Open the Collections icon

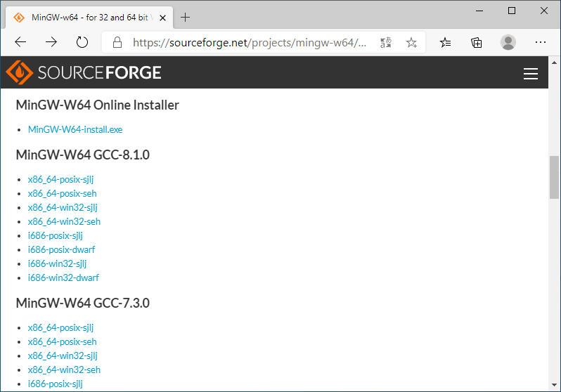(477, 43)
